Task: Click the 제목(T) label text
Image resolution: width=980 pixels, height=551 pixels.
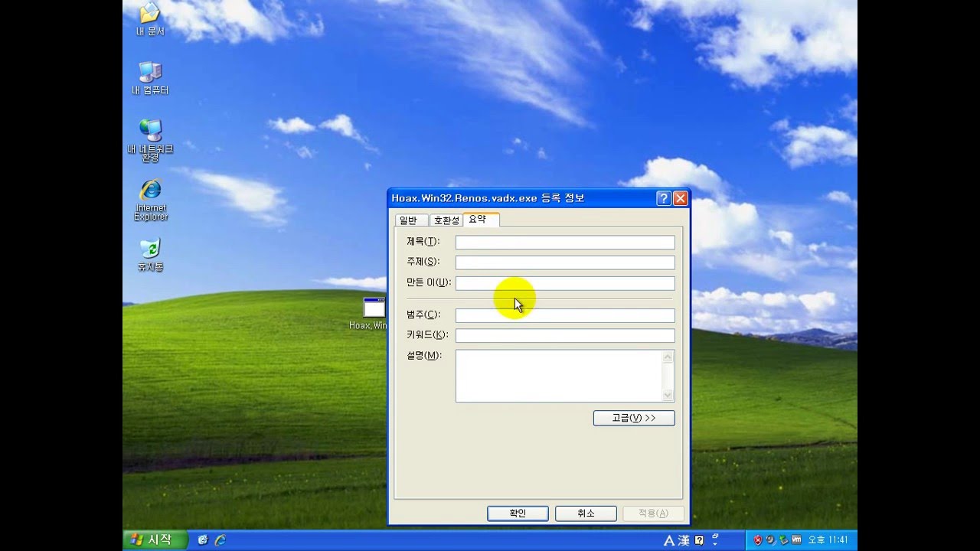Action: [423, 242]
